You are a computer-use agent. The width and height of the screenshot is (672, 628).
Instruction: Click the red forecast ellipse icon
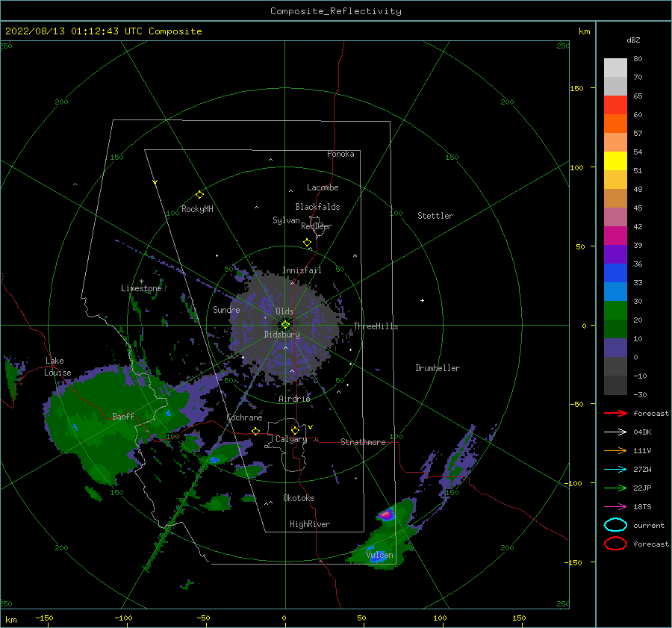pyautogui.click(x=615, y=544)
